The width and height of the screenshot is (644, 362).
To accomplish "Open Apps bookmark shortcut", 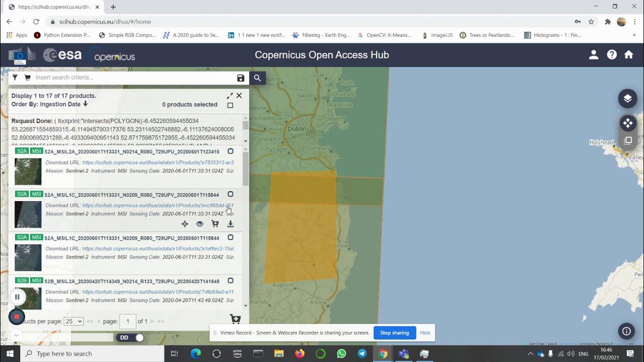I will click(17, 35).
